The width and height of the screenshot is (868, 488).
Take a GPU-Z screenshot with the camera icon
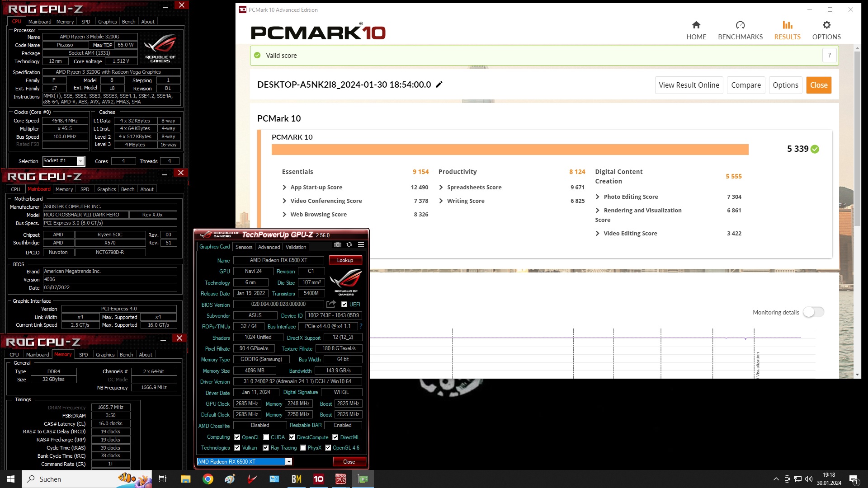(x=337, y=244)
